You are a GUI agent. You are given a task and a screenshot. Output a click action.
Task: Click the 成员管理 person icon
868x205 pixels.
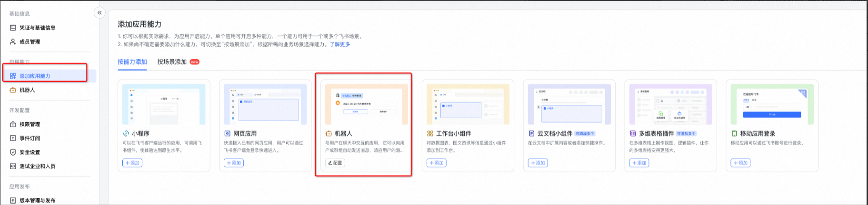13,42
